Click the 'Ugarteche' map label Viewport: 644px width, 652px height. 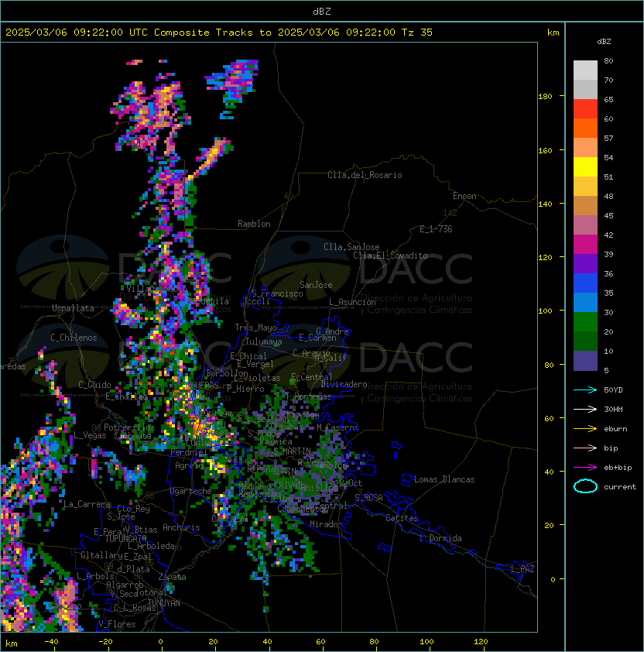click(x=191, y=491)
